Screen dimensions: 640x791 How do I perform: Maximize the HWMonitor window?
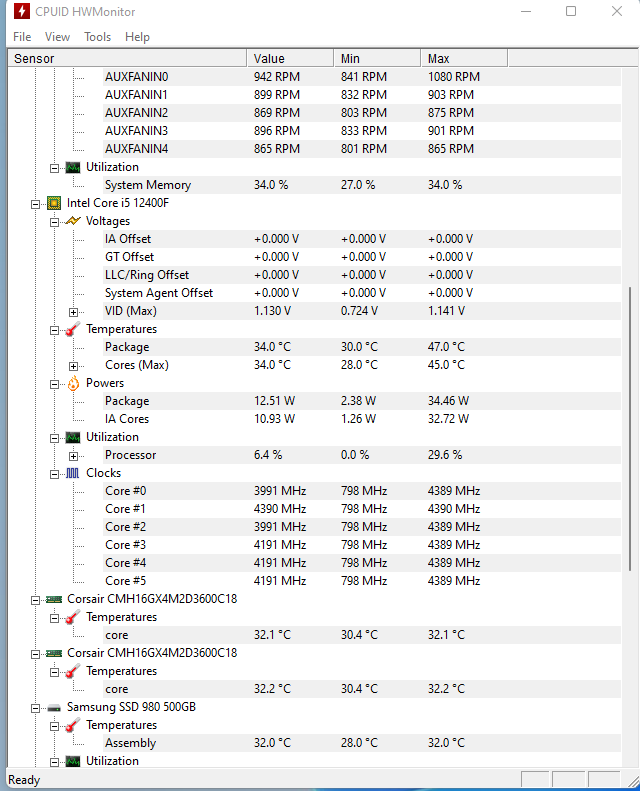pos(571,11)
